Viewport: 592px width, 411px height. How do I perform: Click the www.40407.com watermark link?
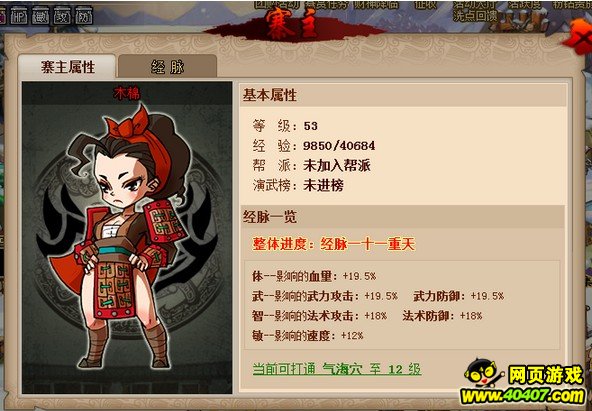click(x=523, y=396)
